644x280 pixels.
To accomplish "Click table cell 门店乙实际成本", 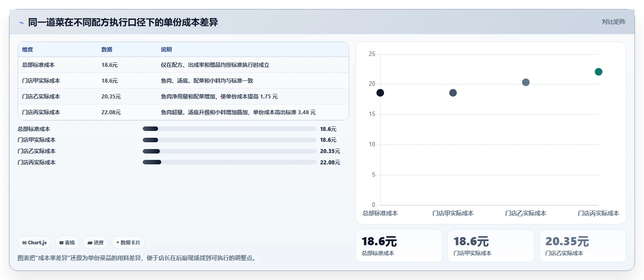I will click(41, 97).
